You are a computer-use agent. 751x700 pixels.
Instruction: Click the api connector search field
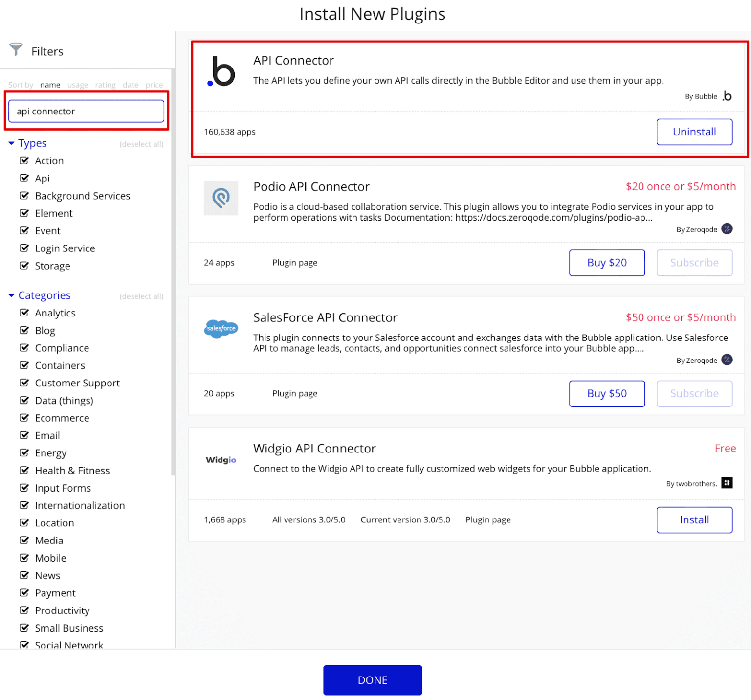coord(86,112)
